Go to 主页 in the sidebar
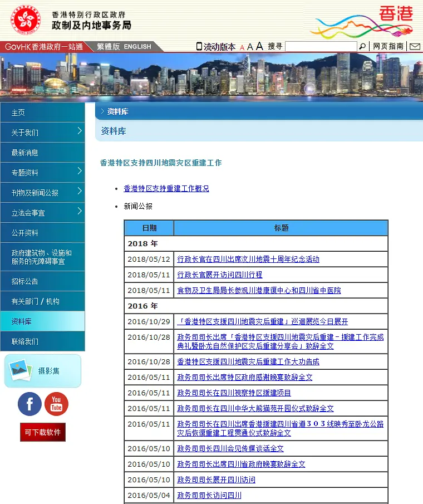The image size is (423, 504). pos(18,112)
